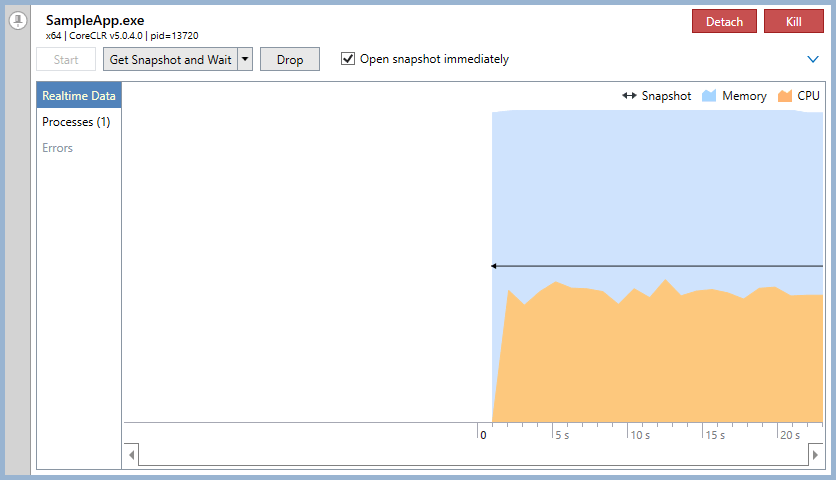Click the CPU legend swatch
The height and width of the screenshot is (480, 836).
785,95
